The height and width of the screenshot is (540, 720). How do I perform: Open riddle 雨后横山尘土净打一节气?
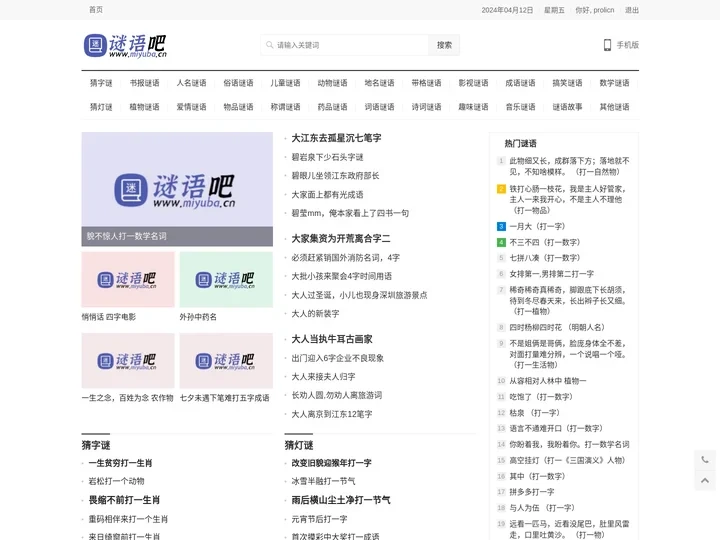[x=341, y=500]
